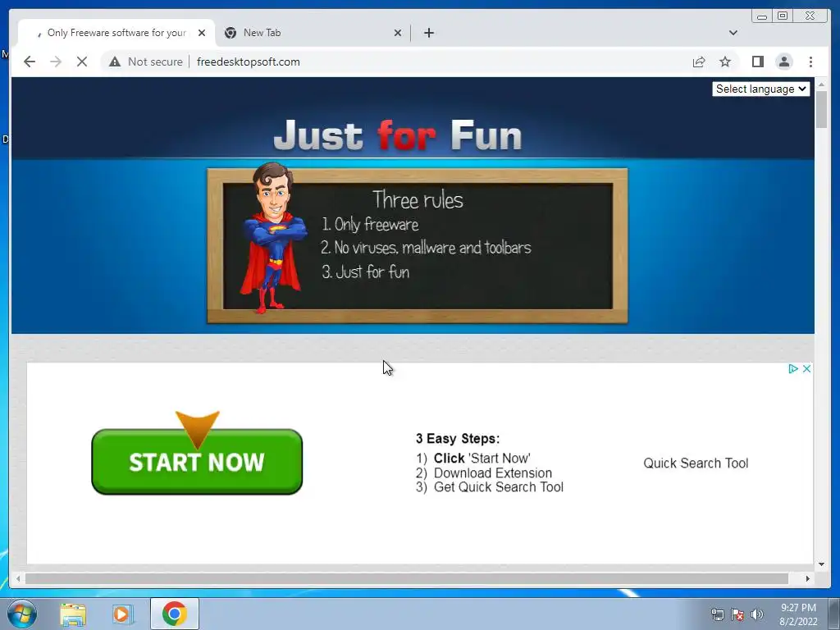Image resolution: width=840 pixels, height=630 pixels.
Task: Click the forward navigation arrow
Action: (56, 62)
